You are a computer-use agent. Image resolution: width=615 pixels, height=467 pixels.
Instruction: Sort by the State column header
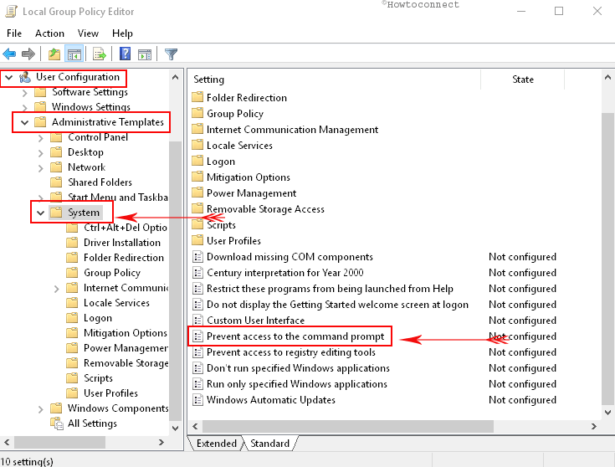522,80
